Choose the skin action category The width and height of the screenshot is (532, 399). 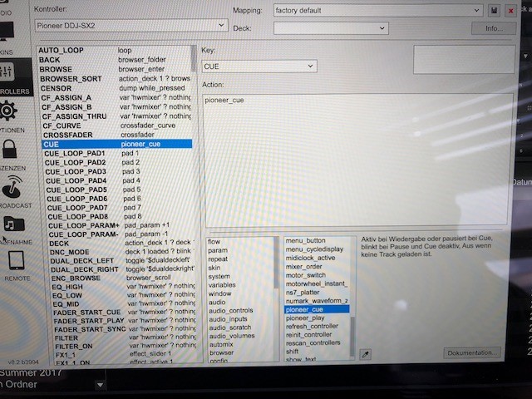click(x=214, y=268)
